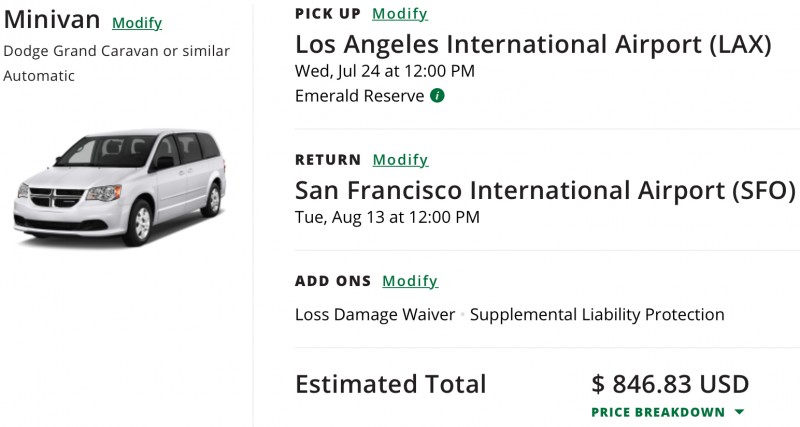800x427 pixels.
Task: Click the $ 846.83 USD amount
Action: coord(670,384)
